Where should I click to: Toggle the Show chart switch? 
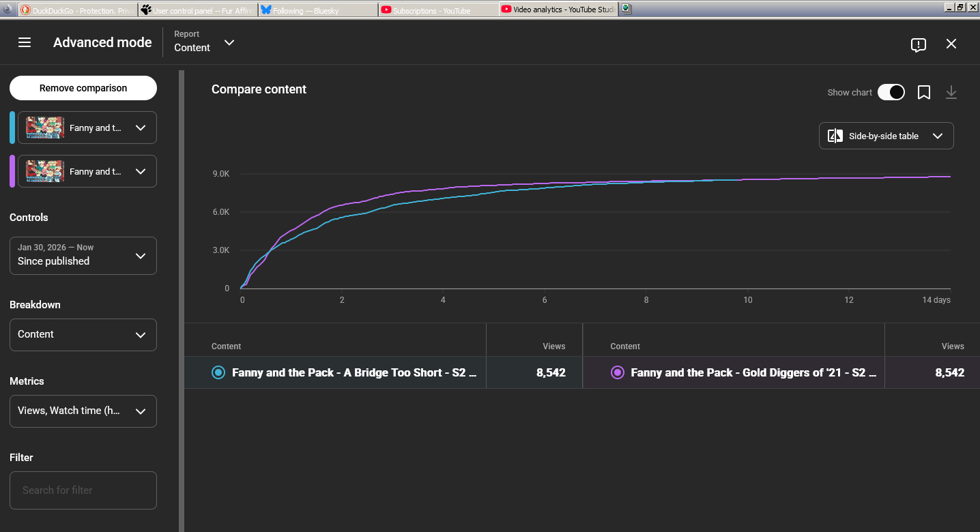[891, 93]
